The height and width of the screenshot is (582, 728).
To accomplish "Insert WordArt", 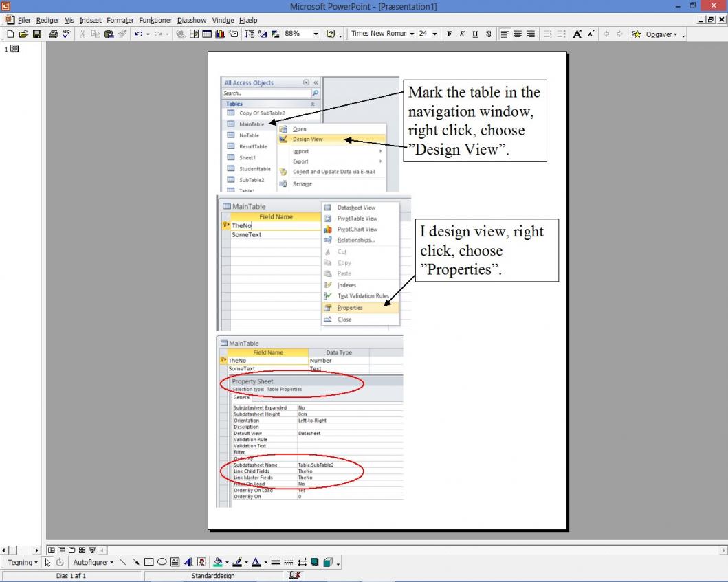I will pos(188,562).
